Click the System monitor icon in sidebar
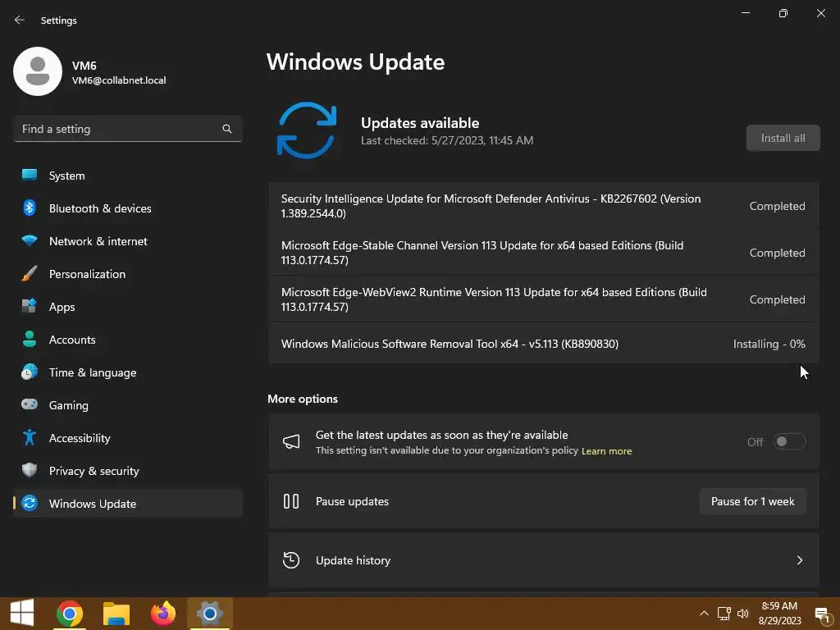The height and width of the screenshot is (630, 840). pyautogui.click(x=30, y=176)
